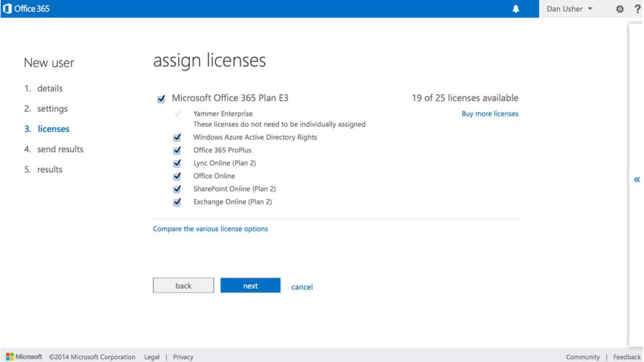Go to the details step
This screenshot has width=644, height=362.
[50, 88]
